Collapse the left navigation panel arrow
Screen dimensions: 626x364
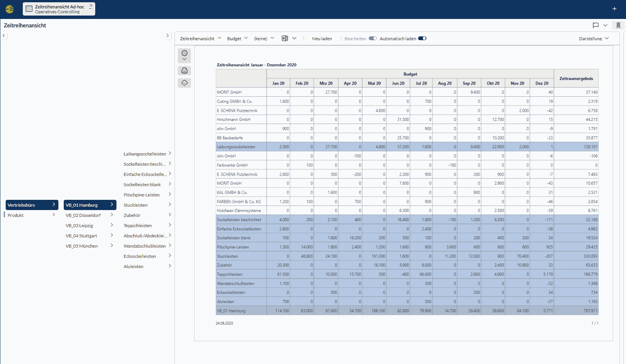4,36
